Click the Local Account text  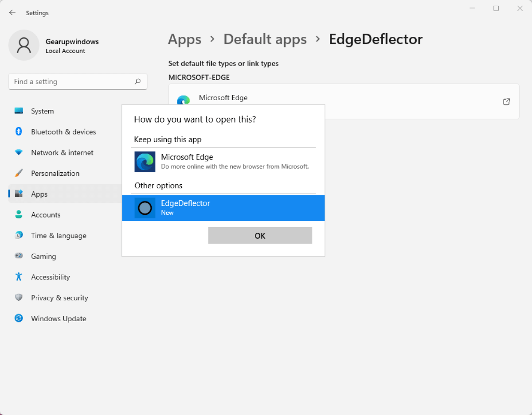(x=65, y=51)
